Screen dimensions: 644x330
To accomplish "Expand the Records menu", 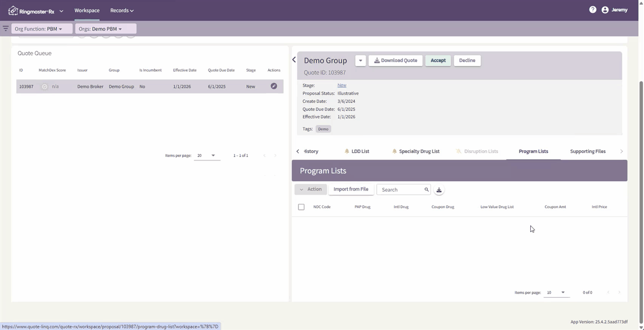I will [122, 10].
